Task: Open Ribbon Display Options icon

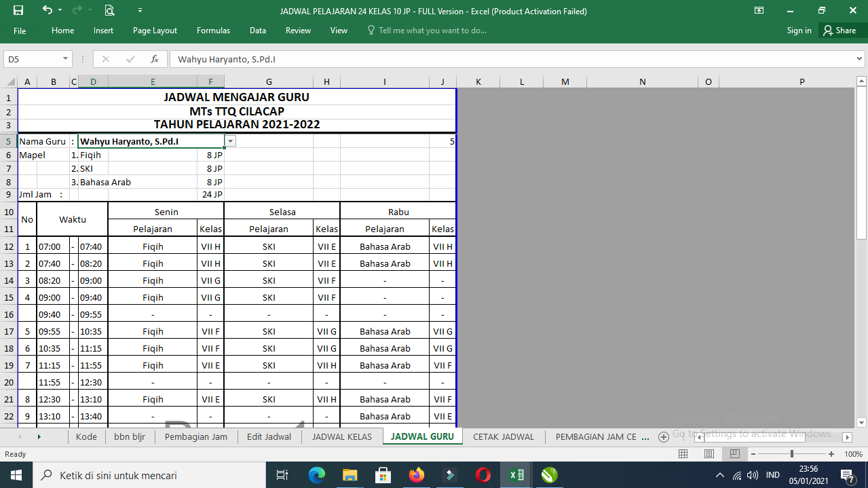Action: click(x=759, y=10)
